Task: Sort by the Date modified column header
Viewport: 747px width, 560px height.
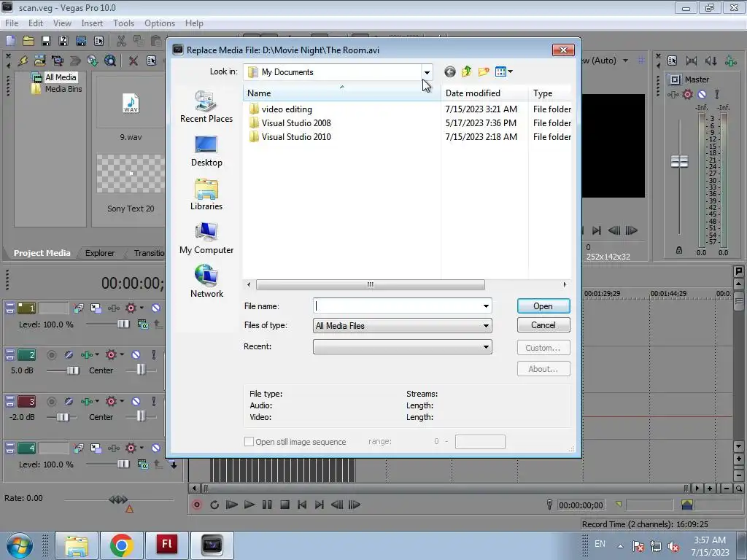Action: click(484, 93)
